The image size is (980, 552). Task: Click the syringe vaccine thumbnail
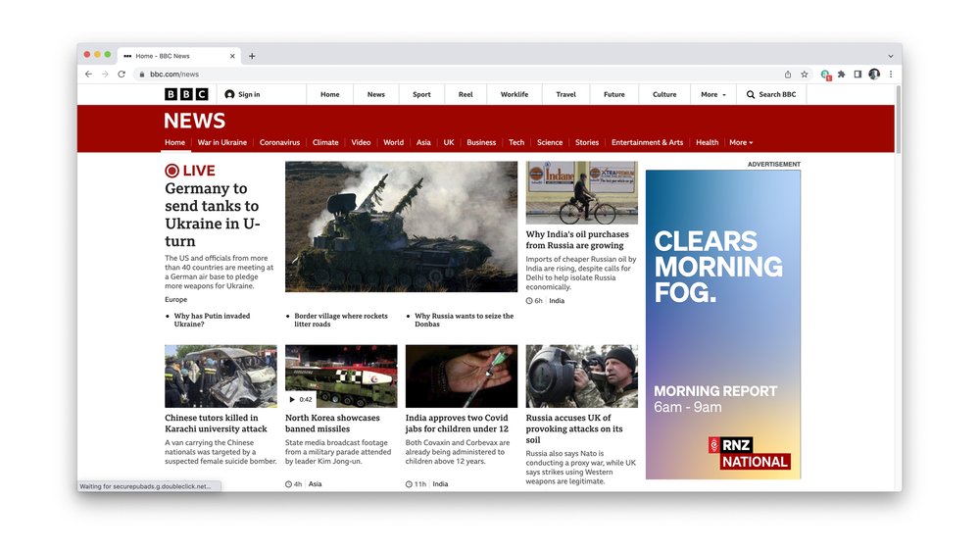pyautogui.click(x=462, y=376)
